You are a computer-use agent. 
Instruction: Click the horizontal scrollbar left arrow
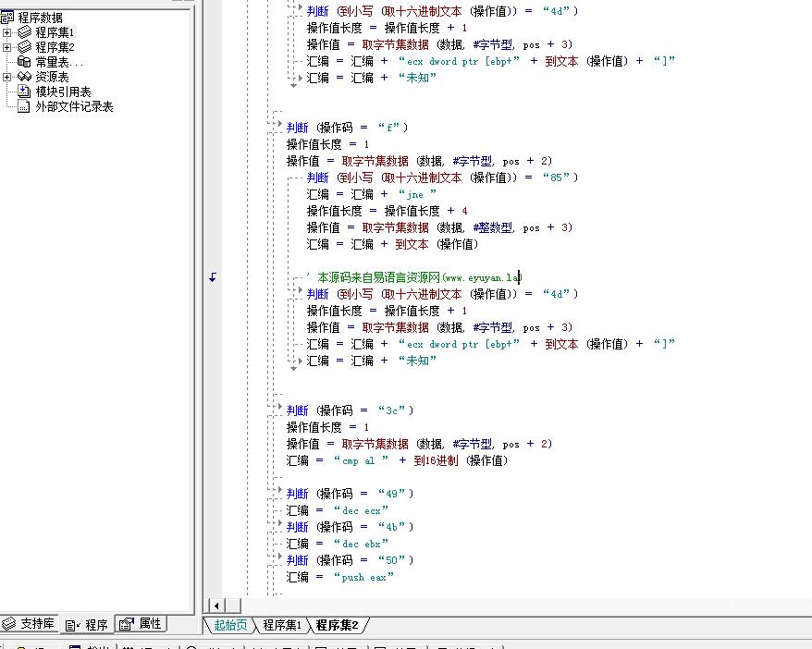click(215, 606)
